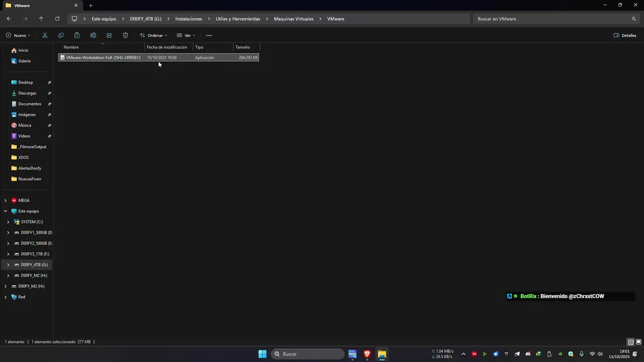The image size is (644, 362).
Task: Click File Explorer taskbar icon
Action: pos(382,354)
